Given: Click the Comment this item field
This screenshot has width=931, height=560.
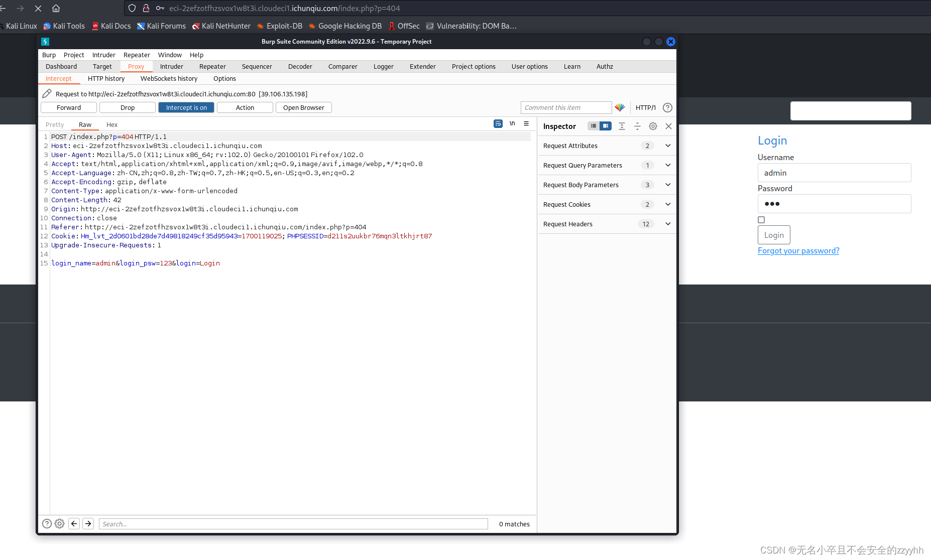Looking at the screenshot, I should click(x=566, y=107).
